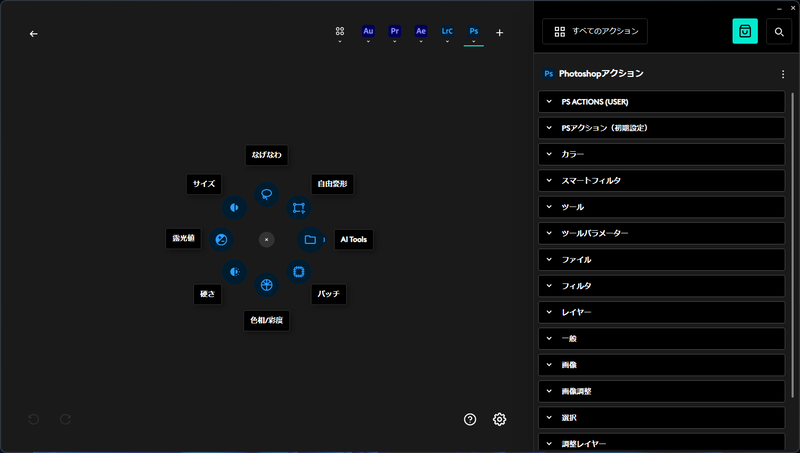Expand the フィルタ actions category
The width and height of the screenshot is (800, 453).
pyautogui.click(x=661, y=286)
